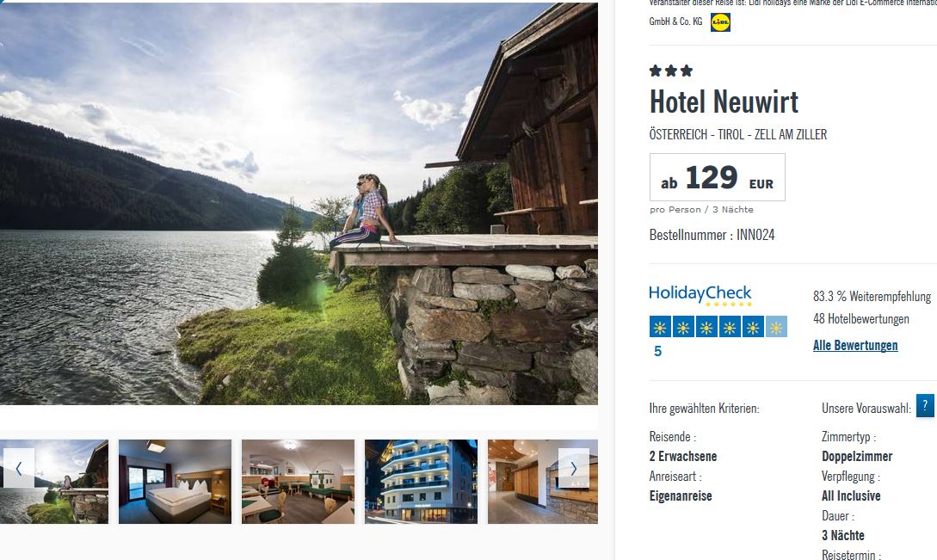The width and height of the screenshot is (937, 560).
Task: Click the HolidayCheck logo
Action: [x=700, y=295]
